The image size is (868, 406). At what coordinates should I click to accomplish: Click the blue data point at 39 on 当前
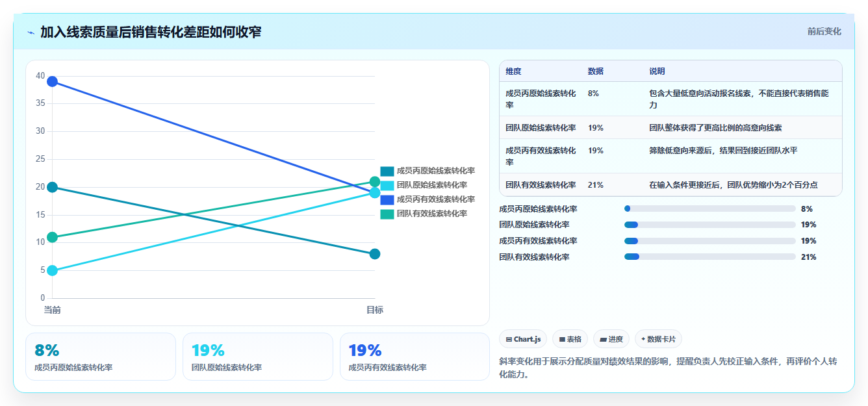52,81
